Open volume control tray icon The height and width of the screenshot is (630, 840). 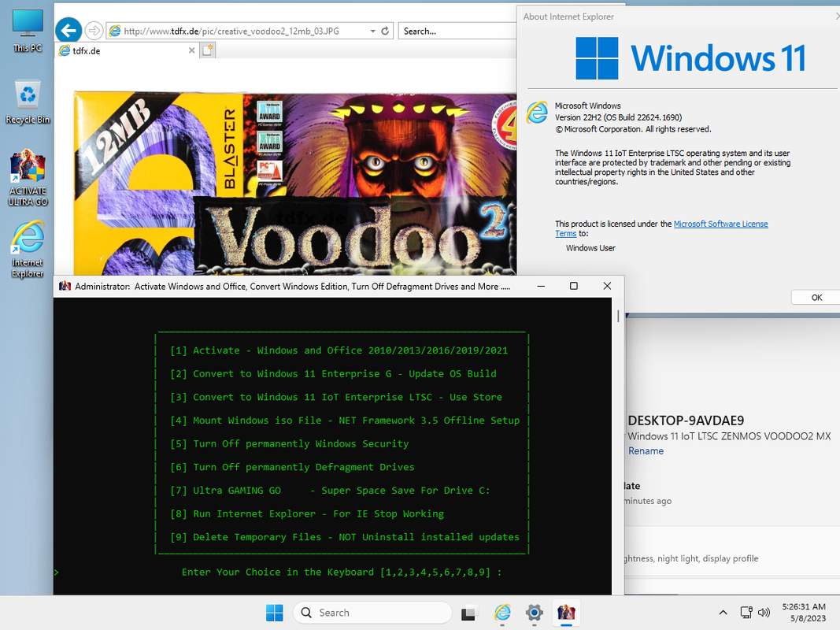764,613
